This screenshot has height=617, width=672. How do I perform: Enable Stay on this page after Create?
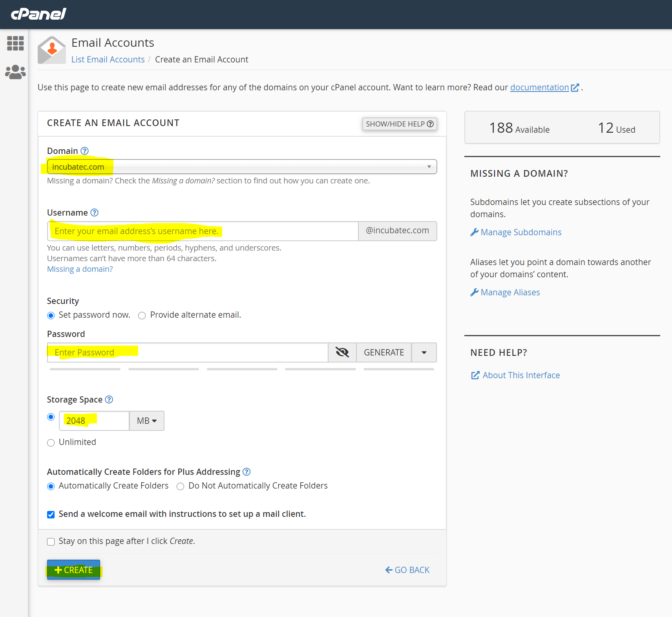coord(51,542)
